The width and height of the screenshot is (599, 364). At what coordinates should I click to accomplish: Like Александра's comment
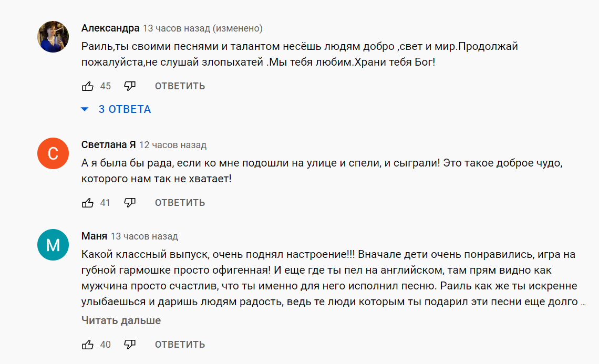(88, 86)
